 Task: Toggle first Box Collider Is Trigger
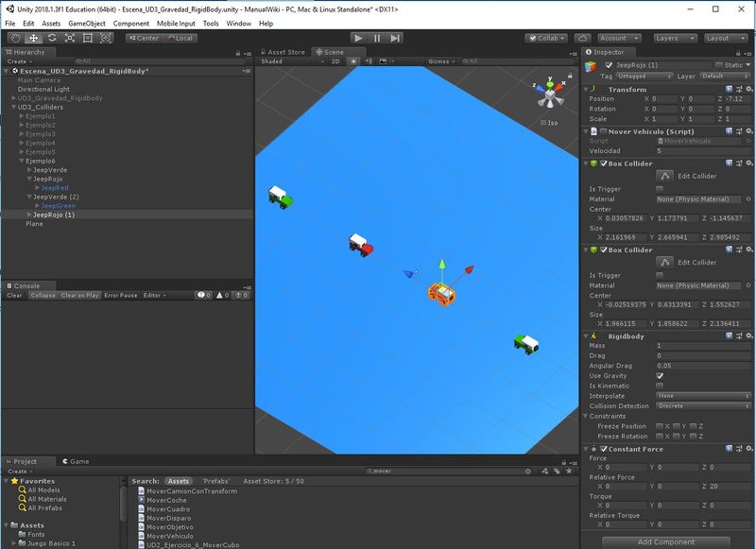(660, 189)
